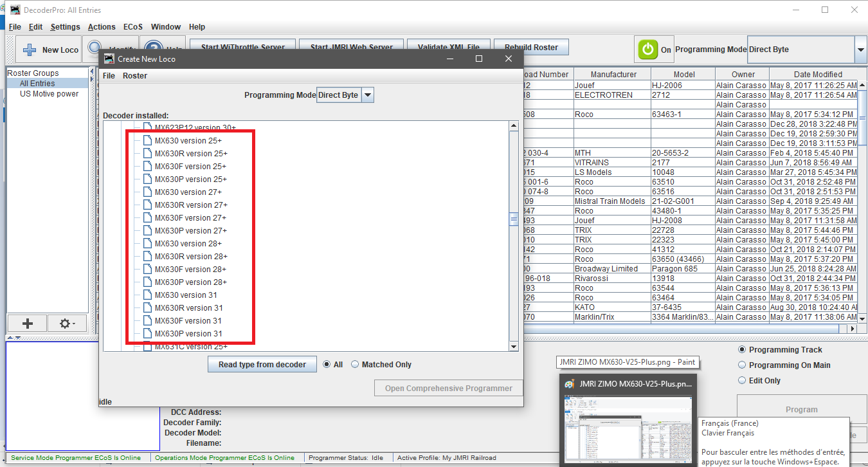The width and height of the screenshot is (868, 467).
Task: Select MX630R version 31 decoder entry
Action: tap(188, 308)
